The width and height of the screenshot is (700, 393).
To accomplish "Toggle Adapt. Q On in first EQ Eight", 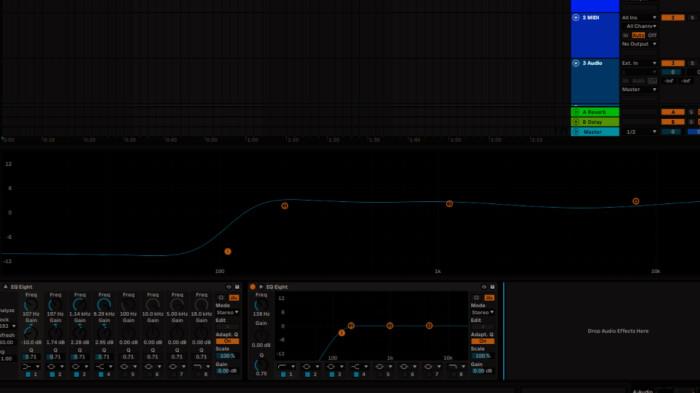I will click(227, 341).
